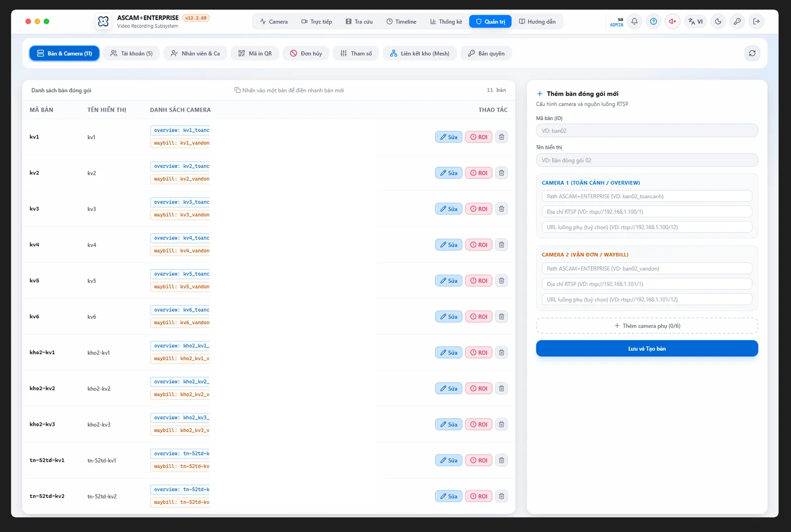Open the help question mark icon
The image size is (791, 532).
click(654, 21)
